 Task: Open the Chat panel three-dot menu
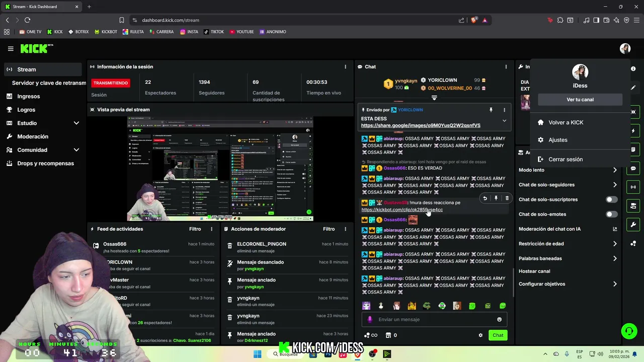pyautogui.click(x=506, y=66)
